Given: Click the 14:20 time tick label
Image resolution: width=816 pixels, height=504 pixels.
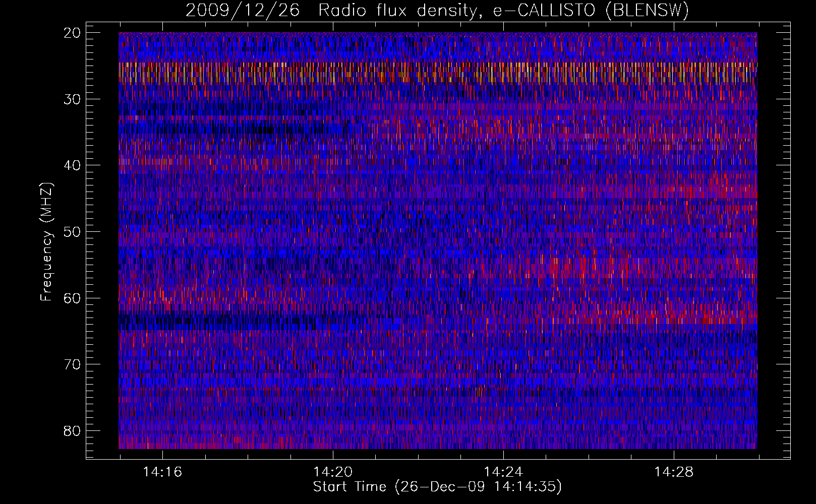Looking at the screenshot, I should (x=333, y=472).
